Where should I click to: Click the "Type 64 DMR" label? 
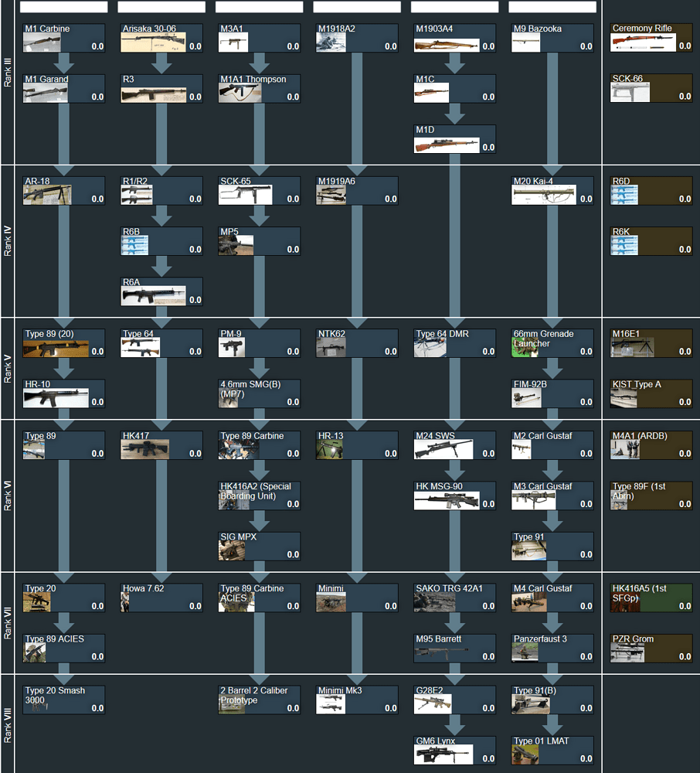click(x=443, y=334)
